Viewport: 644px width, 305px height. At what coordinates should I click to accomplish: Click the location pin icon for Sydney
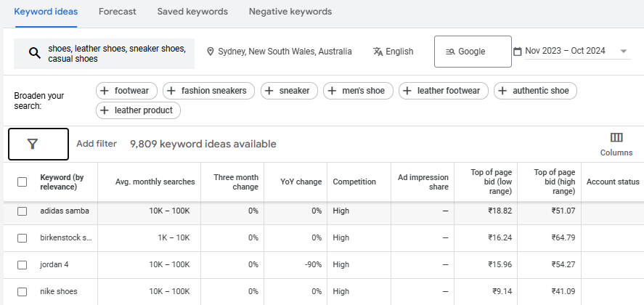[x=211, y=52]
